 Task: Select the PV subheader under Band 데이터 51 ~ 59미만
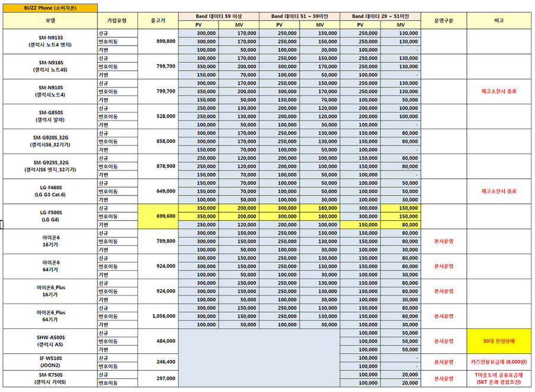279,25
